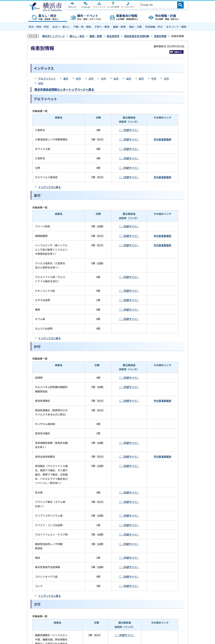Click インデックスに戻る below アルファベット table
This screenshot has height=644, width=215.
coord(49,187)
